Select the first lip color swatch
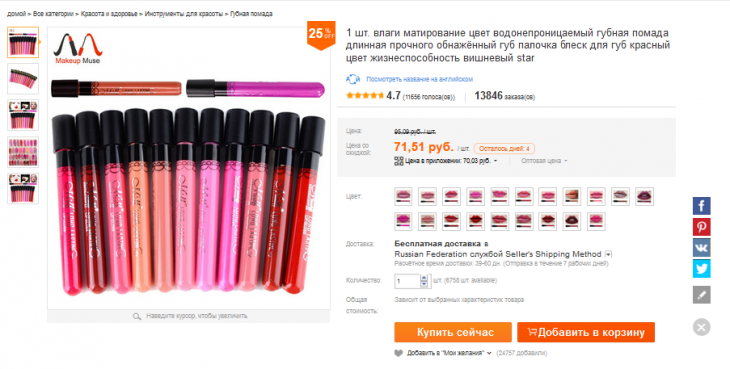Image resolution: width=730 pixels, height=369 pixels. coord(403,196)
